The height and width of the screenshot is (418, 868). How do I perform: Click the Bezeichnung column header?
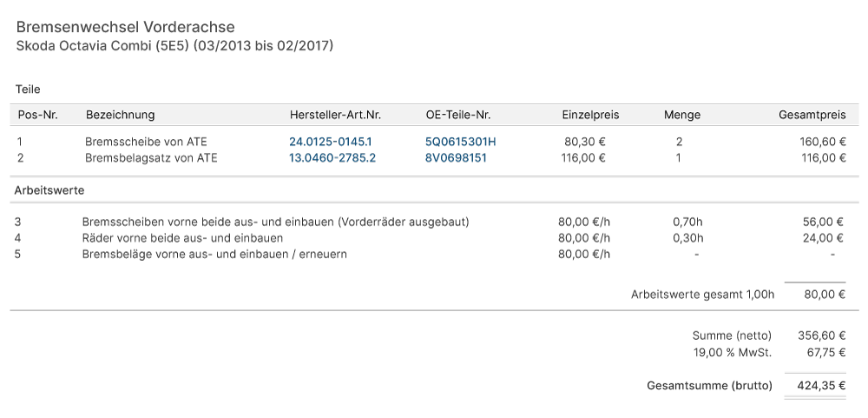click(120, 115)
